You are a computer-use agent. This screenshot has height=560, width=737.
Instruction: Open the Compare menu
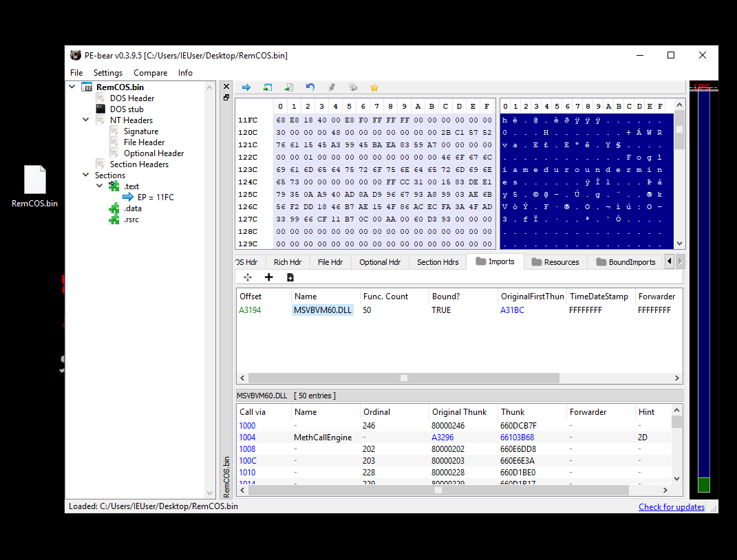point(151,73)
